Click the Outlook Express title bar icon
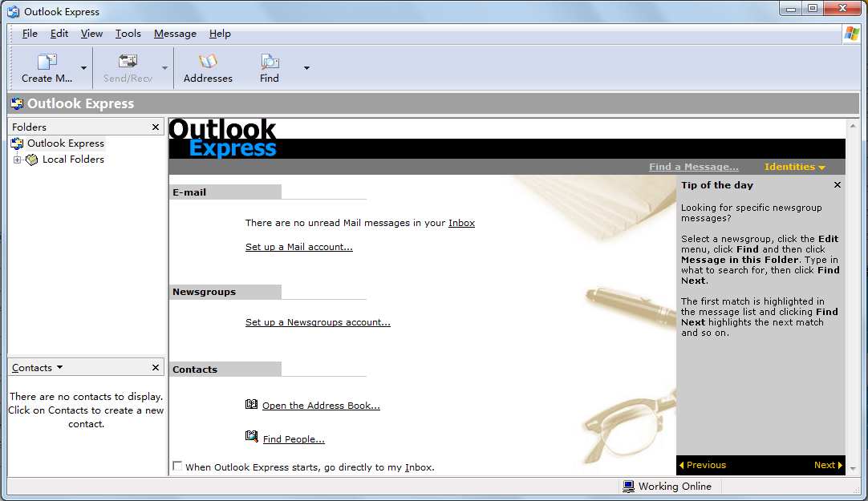 (x=14, y=11)
